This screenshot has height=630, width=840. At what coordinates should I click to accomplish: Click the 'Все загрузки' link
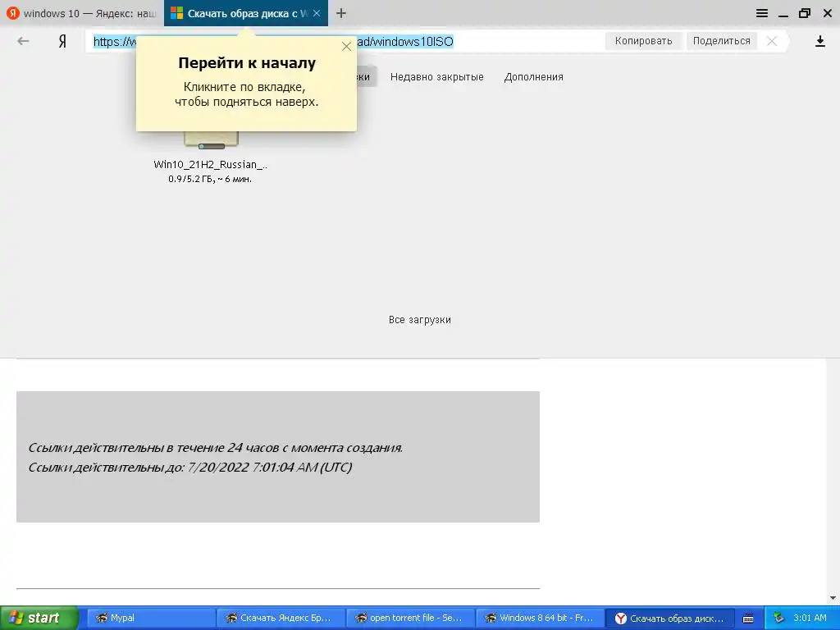(x=419, y=320)
